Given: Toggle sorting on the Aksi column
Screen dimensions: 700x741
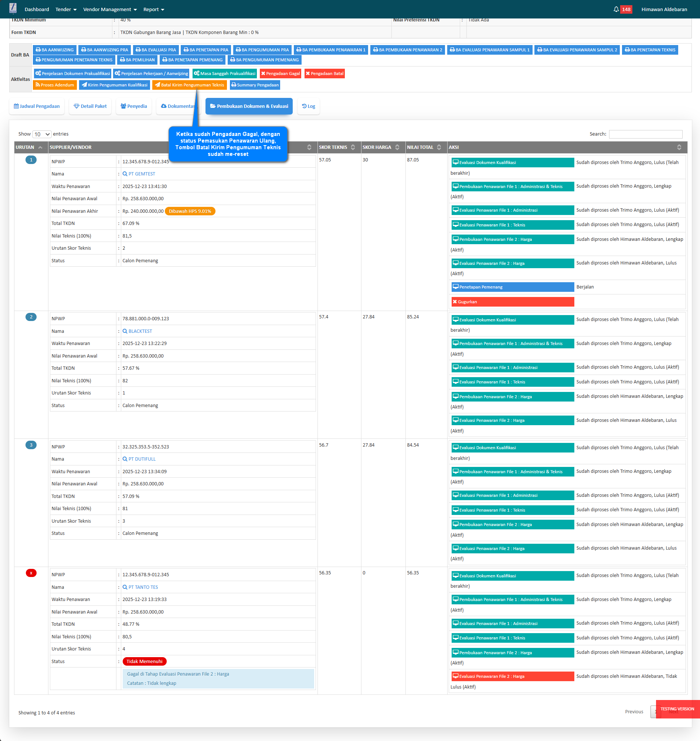Looking at the screenshot, I should point(679,147).
